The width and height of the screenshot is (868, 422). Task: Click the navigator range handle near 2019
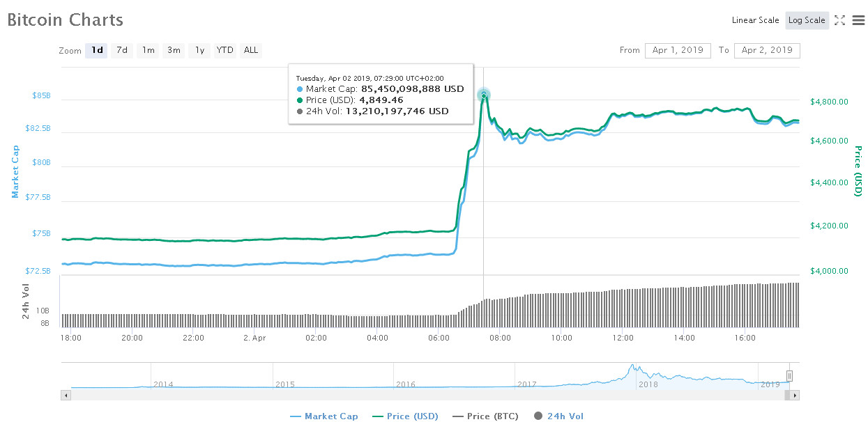pos(790,377)
